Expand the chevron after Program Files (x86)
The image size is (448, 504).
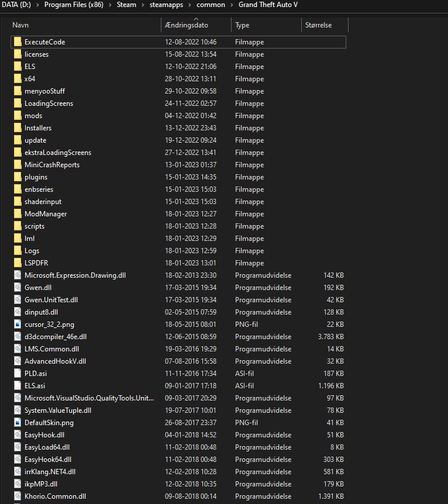pos(110,5)
